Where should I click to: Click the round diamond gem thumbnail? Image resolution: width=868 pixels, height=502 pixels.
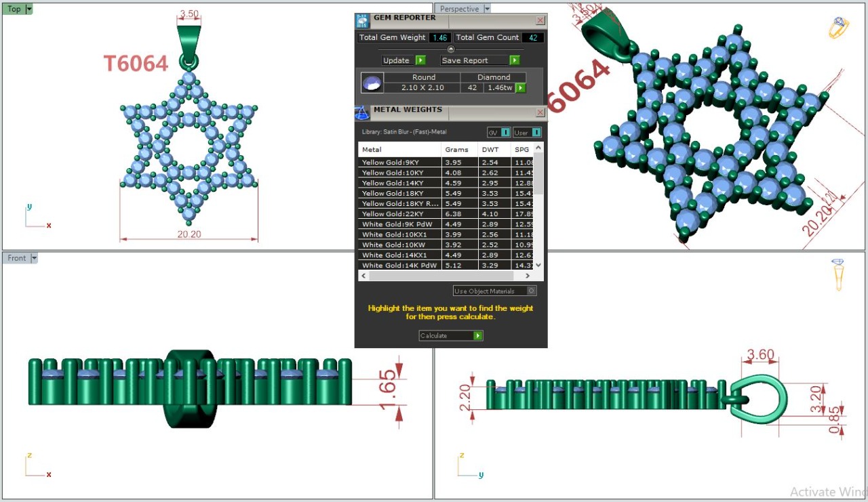(x=372, y=83)
